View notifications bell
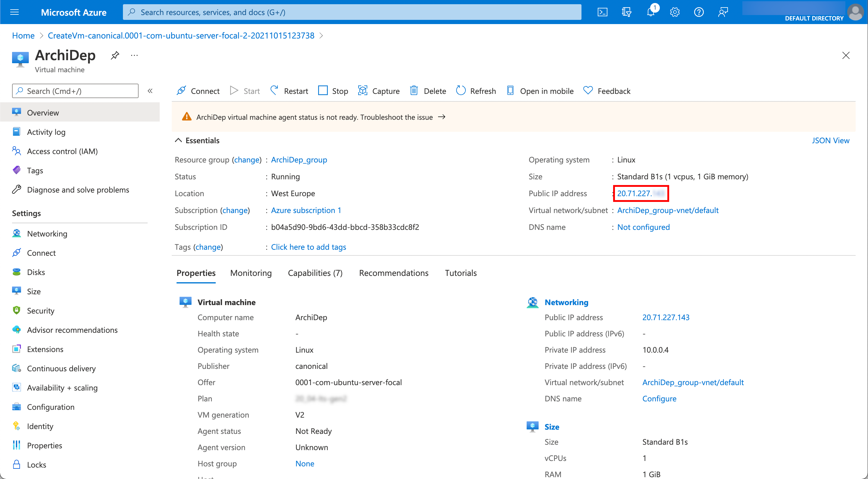The width and height of the screenshot is (868, 479). (650, 12)
